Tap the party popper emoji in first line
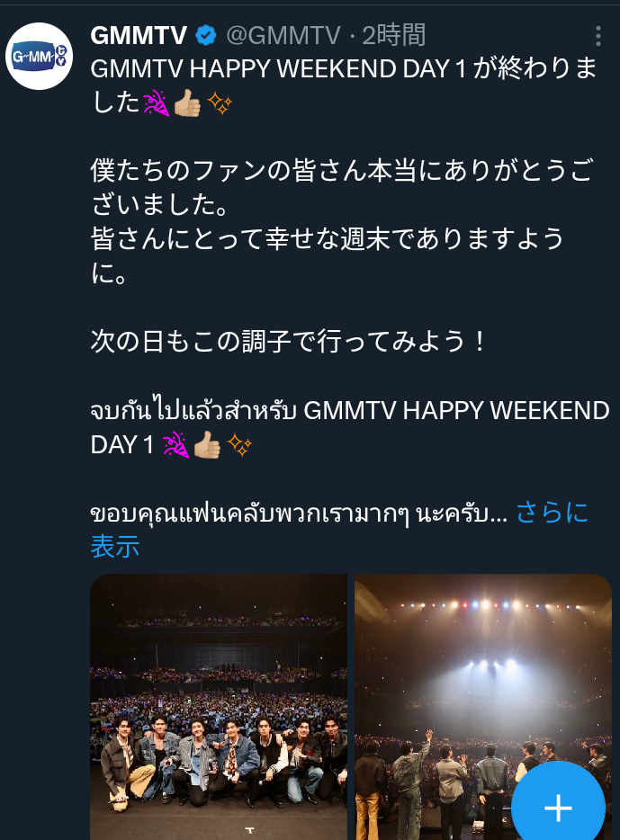This screenshot has height=840, width=620. click(157, 103)
